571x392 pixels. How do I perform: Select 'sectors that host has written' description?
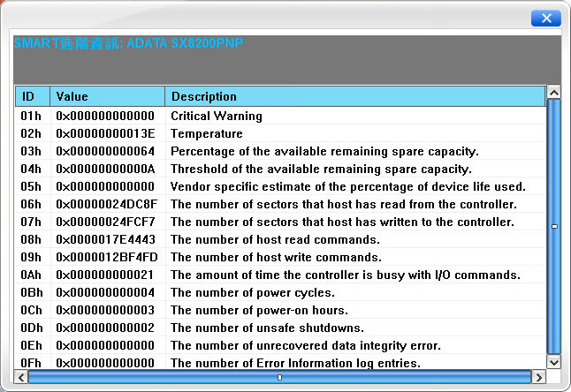[342, 222]
